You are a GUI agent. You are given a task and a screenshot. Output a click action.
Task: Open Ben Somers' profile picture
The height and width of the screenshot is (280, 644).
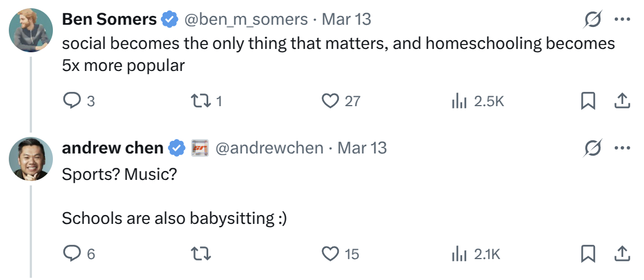pos(31,30)
